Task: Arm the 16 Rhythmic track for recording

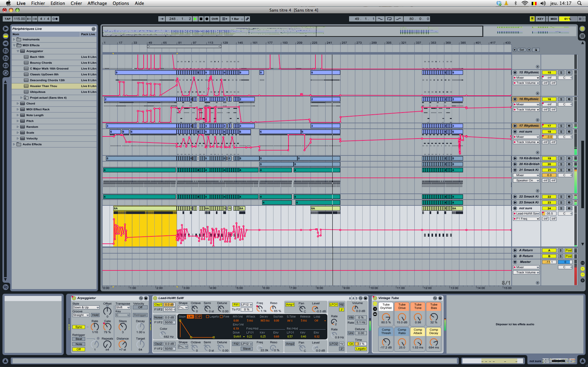Action: pyautogui.click(x=569, y=99)
